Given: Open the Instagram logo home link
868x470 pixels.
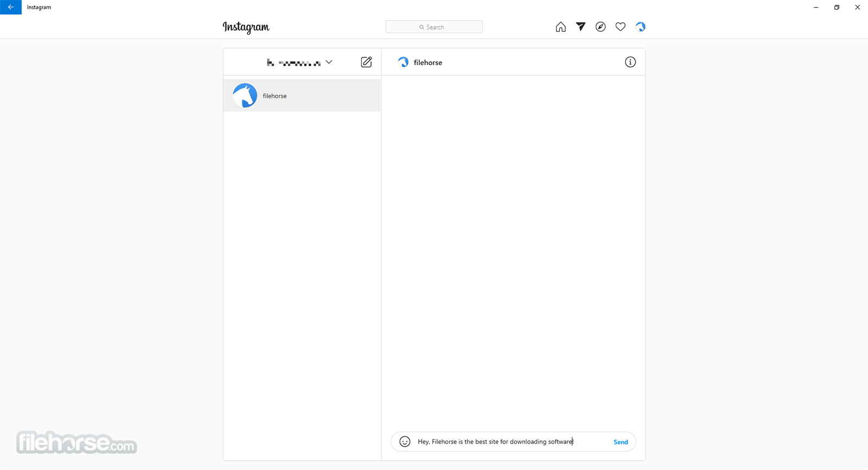Looking at the screenshot, I should tap(246, 27).
